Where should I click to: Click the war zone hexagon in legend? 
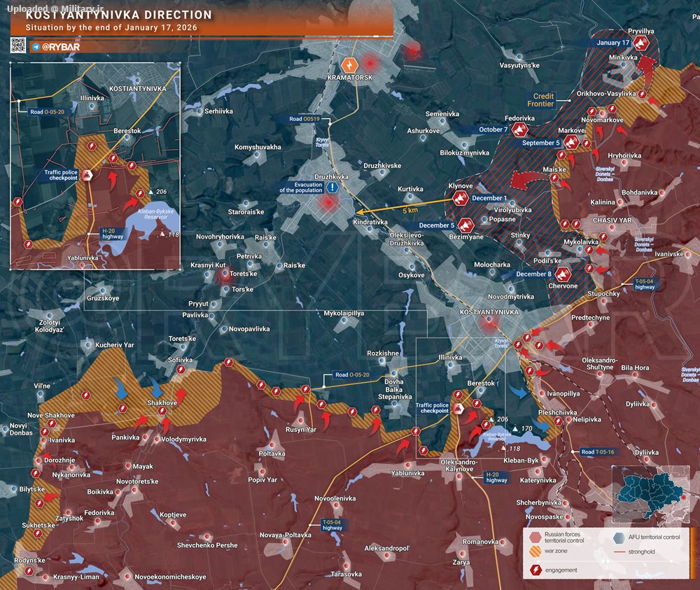[x=535, y=552]
